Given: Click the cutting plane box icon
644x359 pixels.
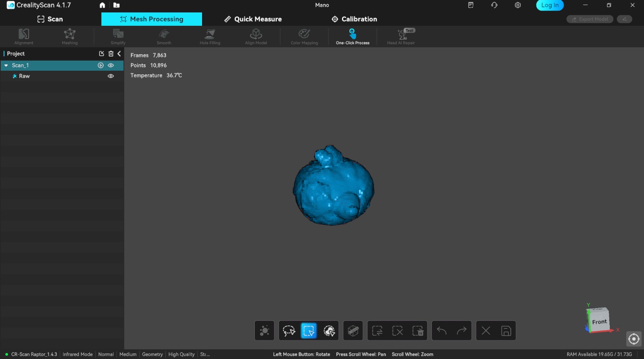Looking at the screenshot, I should coord(353,330).
